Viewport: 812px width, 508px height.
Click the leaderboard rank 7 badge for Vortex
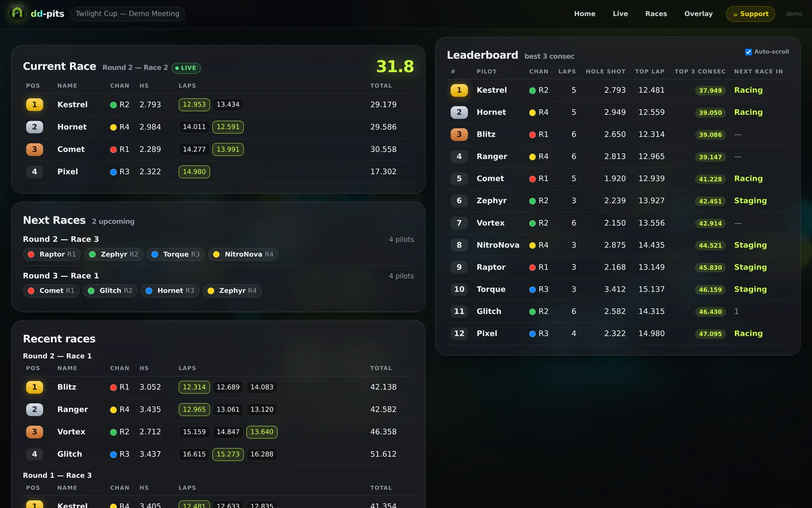(x=459, y=223)
